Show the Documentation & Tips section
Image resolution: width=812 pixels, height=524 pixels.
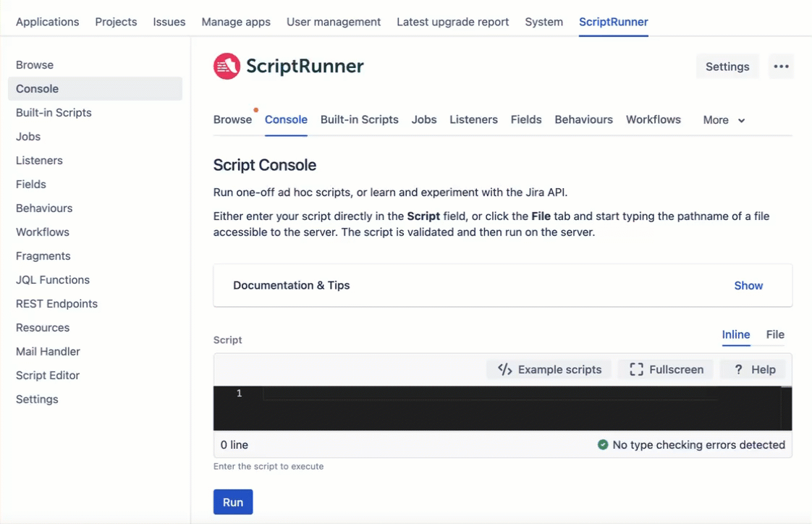coord(748,285)
